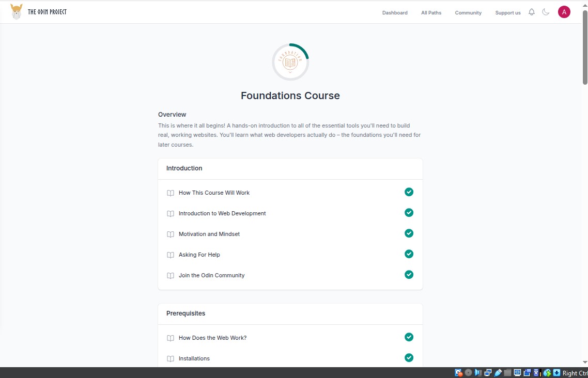The width and height of the screenshot is (588, 378).
Task: Click the Overview heading
Action: pos(172,114)
